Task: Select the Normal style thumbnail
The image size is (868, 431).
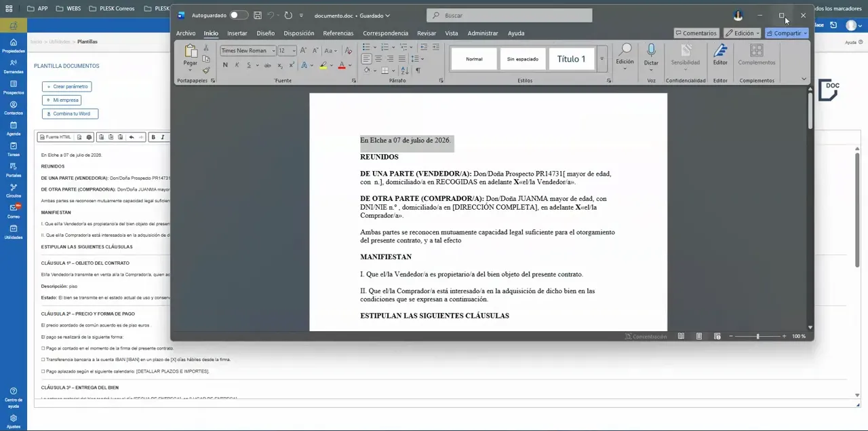Action: (x=474, y=59)
